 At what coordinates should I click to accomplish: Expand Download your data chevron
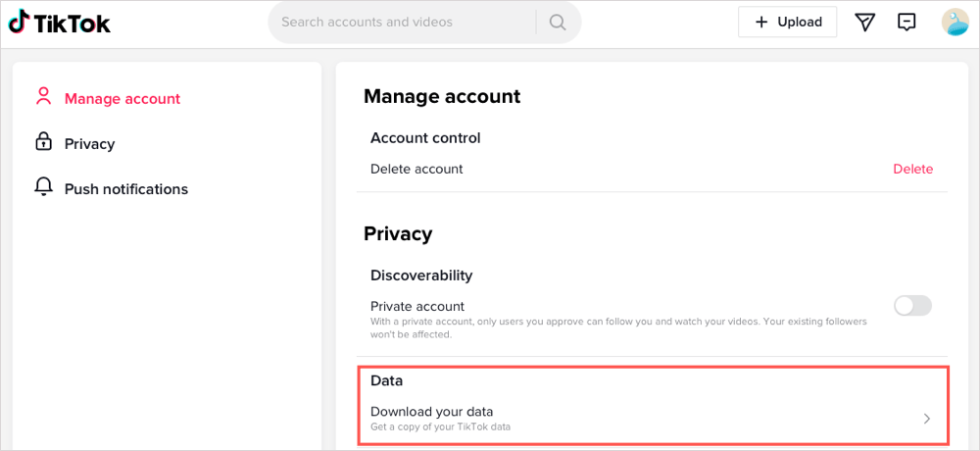(x=927, y=419)
